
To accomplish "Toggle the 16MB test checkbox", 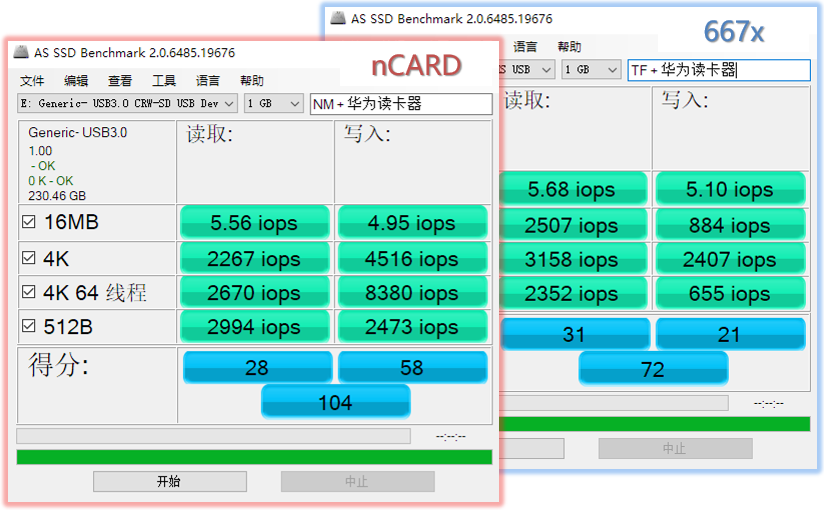I will (x=28, y=223).
